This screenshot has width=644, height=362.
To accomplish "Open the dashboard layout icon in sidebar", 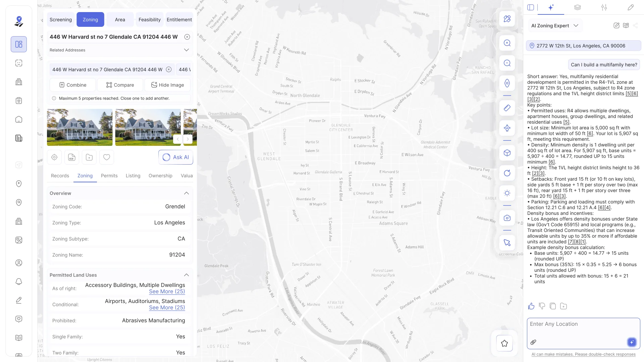I will pos(19,44).
